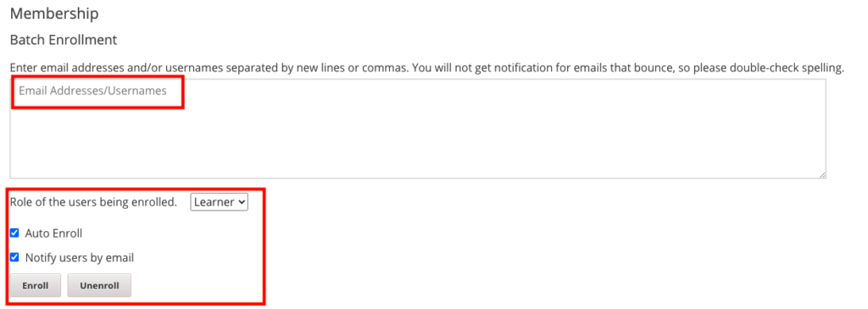The image size is (868, 309).
Task: Click the Unenroll button
Action: coord(99,286)
